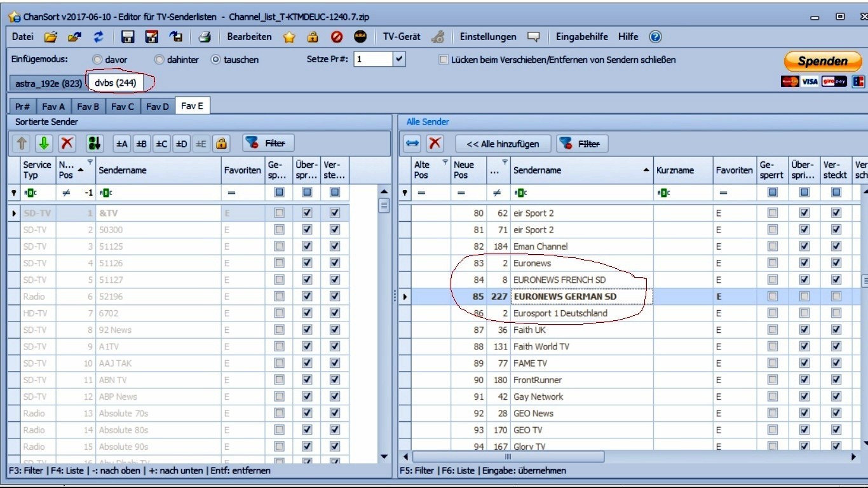
Task: Open filter dropdown on N... Pos column
Action: [x=90, y=161]
